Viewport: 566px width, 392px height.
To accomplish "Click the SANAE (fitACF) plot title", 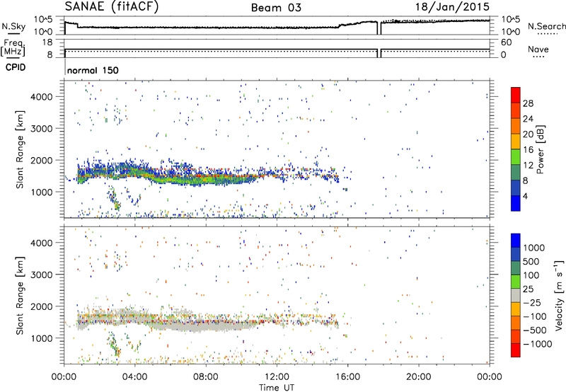I will tap(112, 6).
